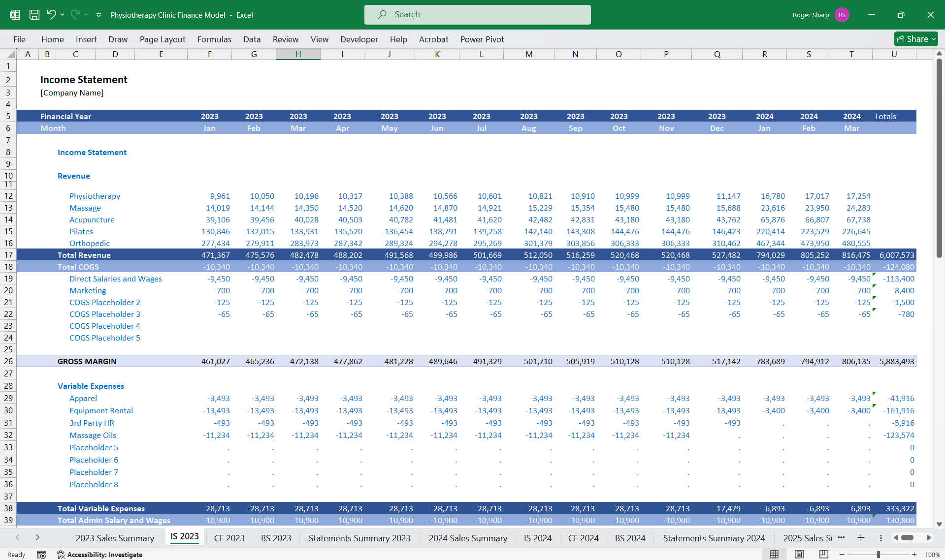
Task: Open the Undo history dropdown arrow
Action: click(62, 15)
